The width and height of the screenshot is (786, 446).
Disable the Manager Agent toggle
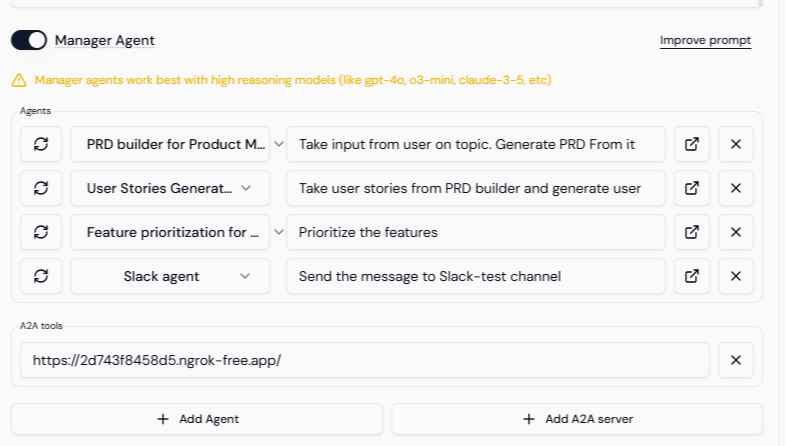[x=29, y=40]
